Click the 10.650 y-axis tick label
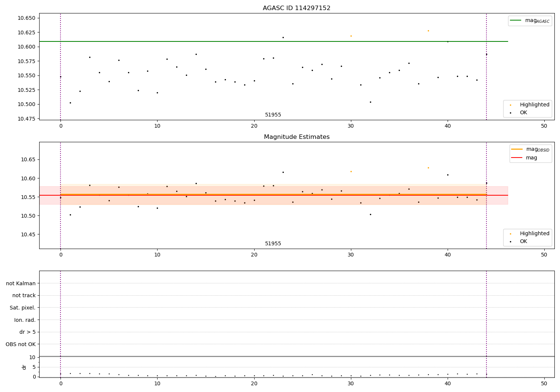The image size is (560, 392). 27,18
